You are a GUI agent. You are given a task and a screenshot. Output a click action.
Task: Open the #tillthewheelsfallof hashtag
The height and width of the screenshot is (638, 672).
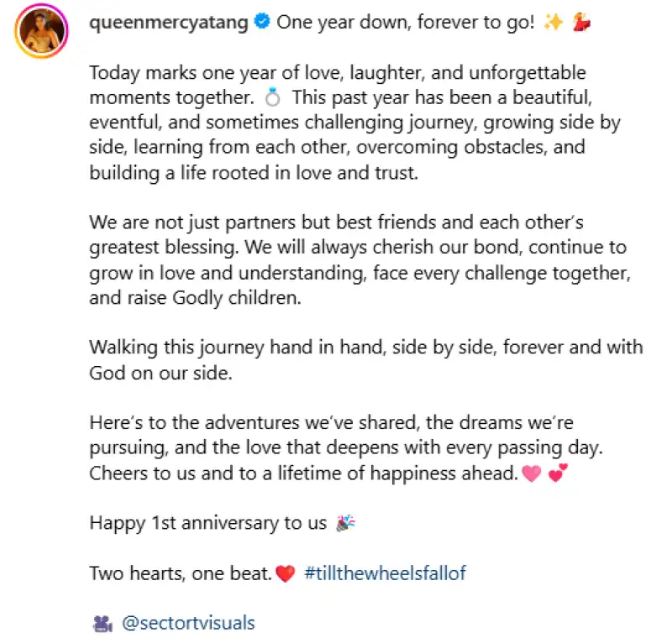[x=385, y=574]
